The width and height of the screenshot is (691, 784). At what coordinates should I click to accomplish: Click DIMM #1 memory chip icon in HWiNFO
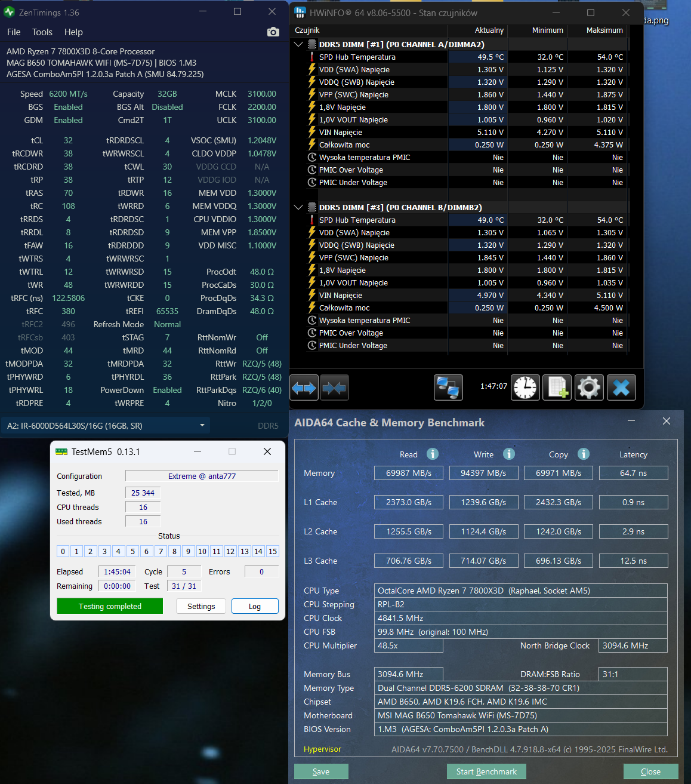[312, 44]
